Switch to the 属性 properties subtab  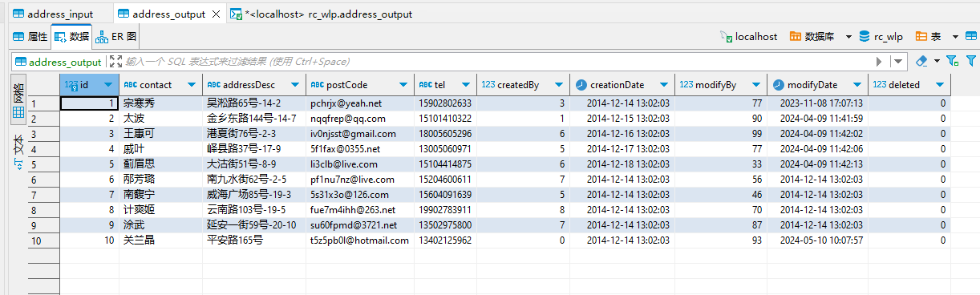pos(30,37)
